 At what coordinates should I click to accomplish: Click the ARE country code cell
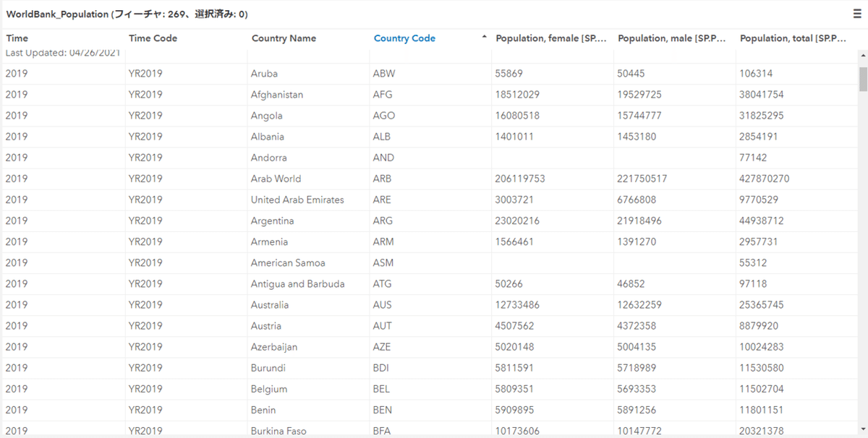(383, 199)
